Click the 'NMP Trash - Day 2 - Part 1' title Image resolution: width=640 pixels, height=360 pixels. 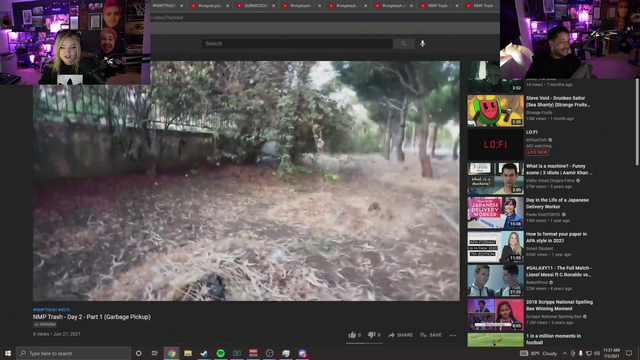(92, 317)
